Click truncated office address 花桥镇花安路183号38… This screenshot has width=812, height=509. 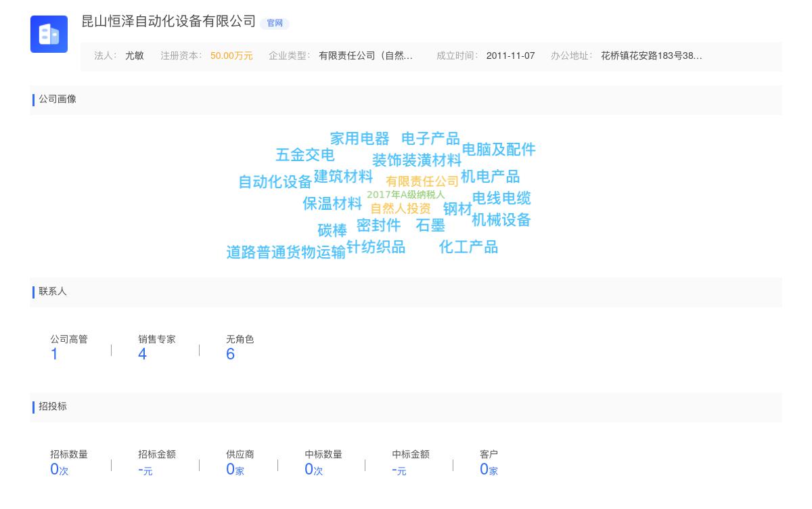click(652, 56)
